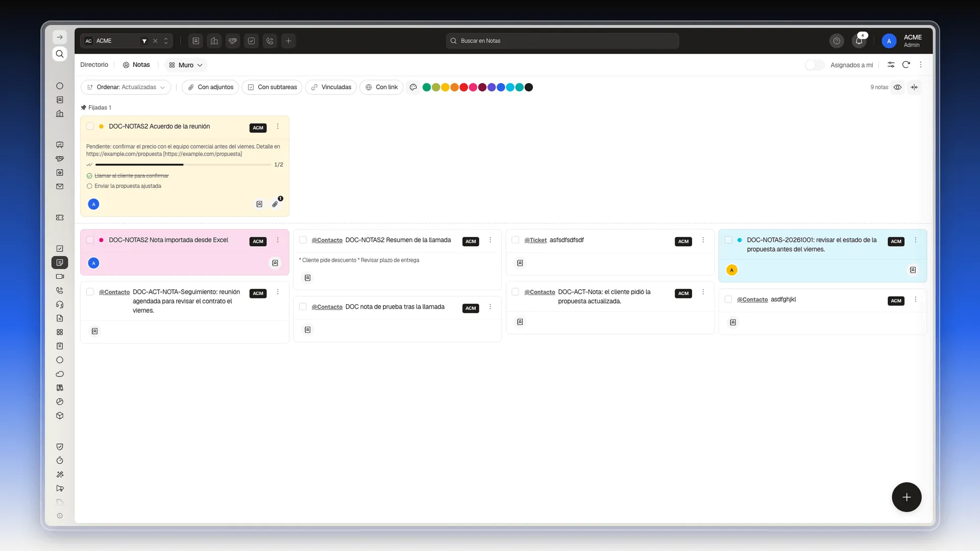Screen dimensions: 980x551
Task: Check the box on Nota importada desde Excel
Action: [90, 240]
